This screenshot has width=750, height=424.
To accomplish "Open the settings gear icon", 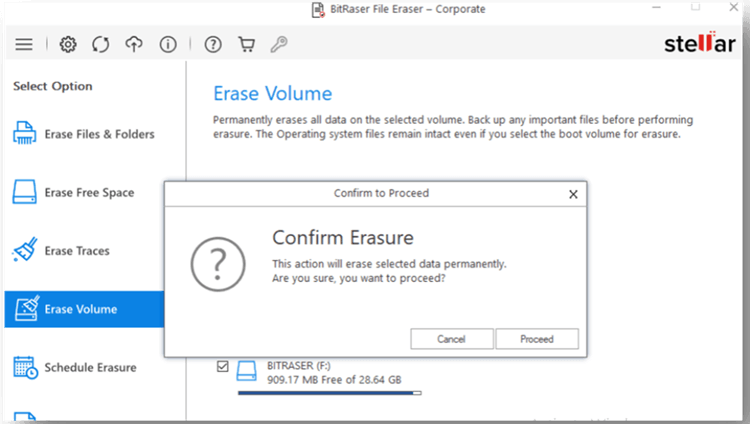I will [68, 44].
